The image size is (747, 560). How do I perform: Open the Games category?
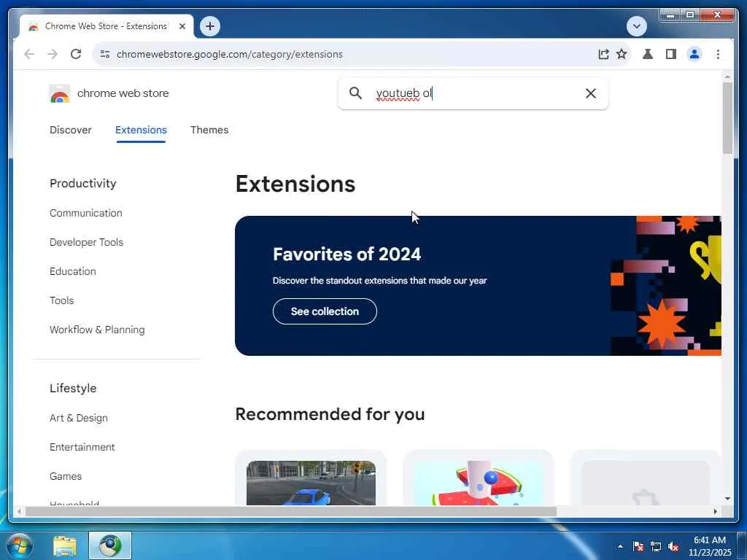(x=66, y=476)
